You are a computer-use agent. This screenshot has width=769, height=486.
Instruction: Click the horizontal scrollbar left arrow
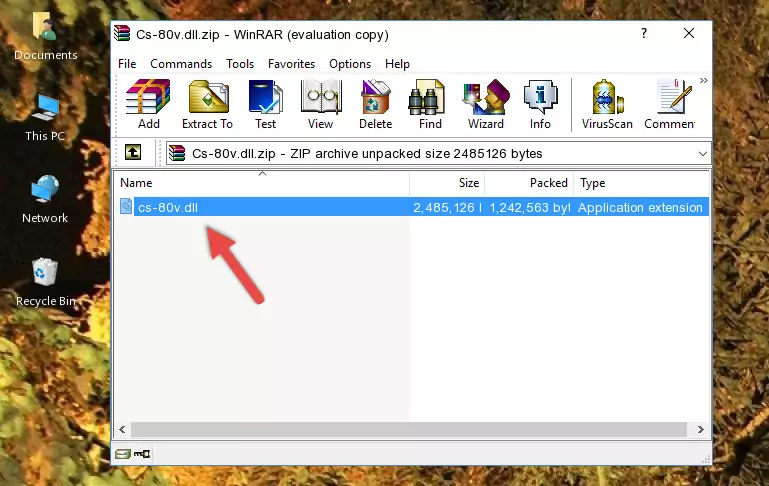click(122, 429)
